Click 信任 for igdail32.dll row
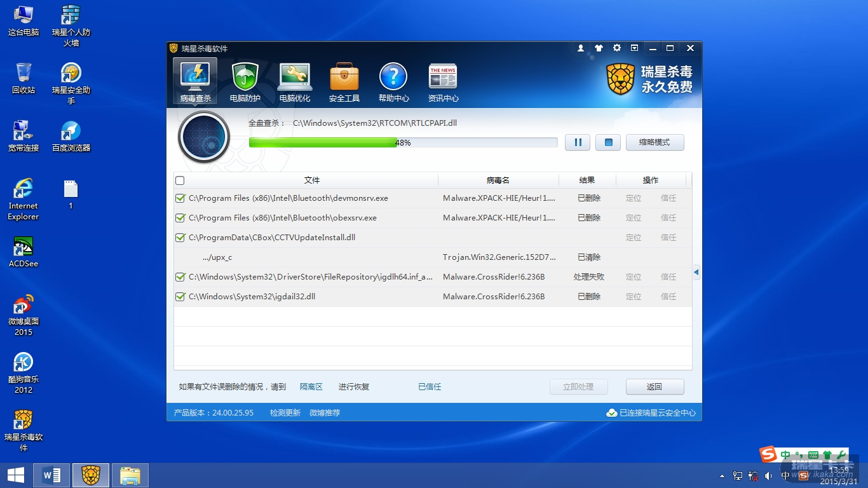868x488 pixels. (668, 297)
